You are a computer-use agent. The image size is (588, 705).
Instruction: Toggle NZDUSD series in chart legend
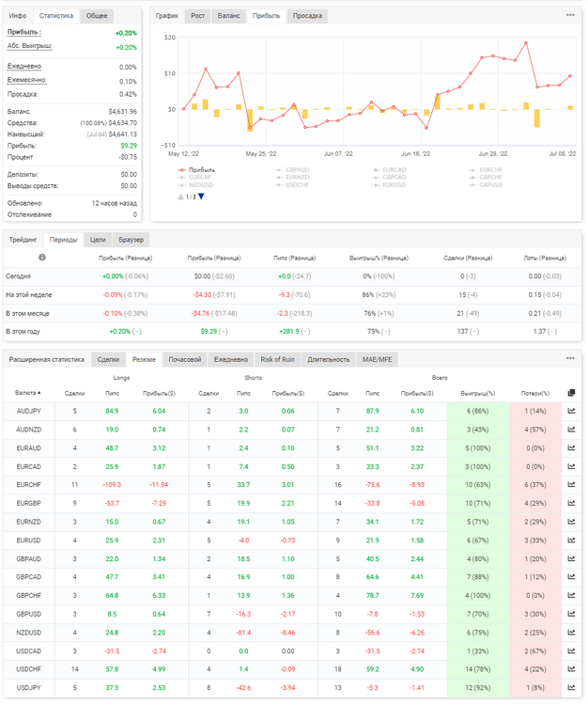click(x=195, y=185)
